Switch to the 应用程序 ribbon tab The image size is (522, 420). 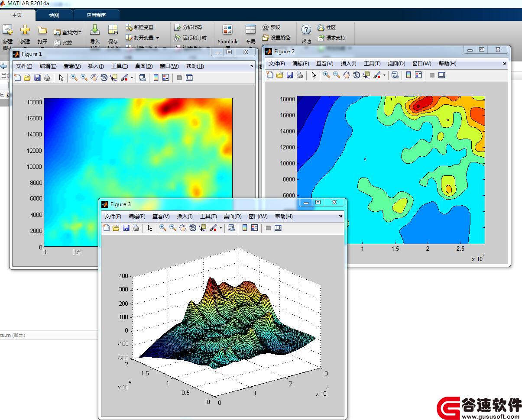(96, 15)
